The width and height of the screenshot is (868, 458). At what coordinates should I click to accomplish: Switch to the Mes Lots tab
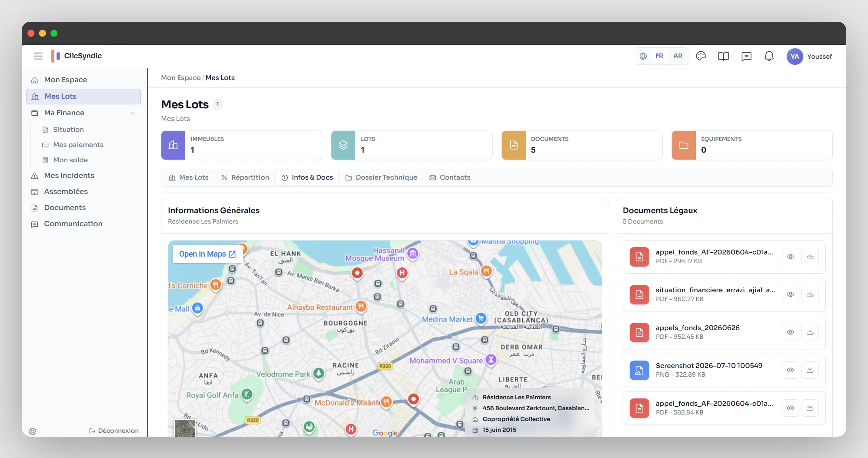189,177
